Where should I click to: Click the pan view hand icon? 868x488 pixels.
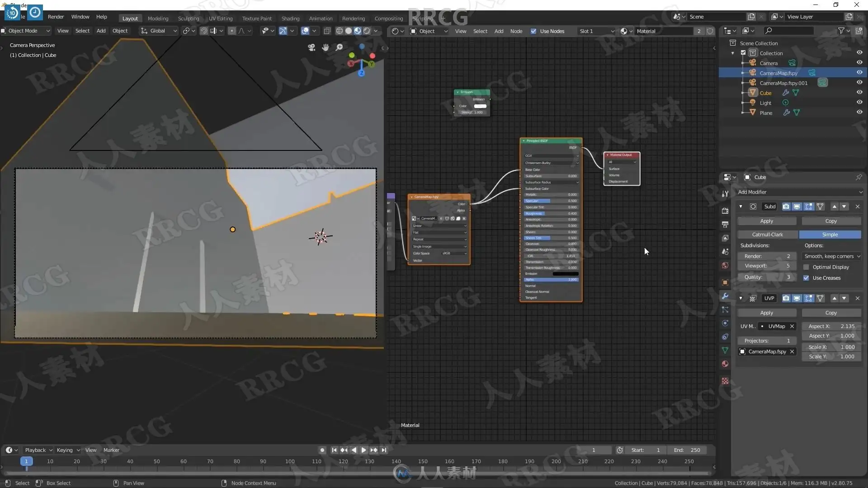pos(325,47)
